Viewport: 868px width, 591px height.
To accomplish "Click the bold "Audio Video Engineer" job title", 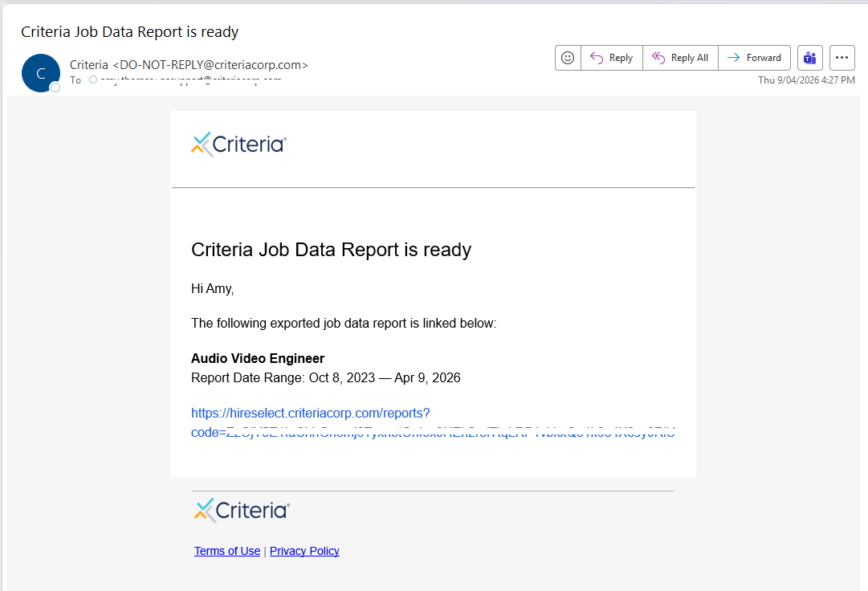I will [258, 358].
